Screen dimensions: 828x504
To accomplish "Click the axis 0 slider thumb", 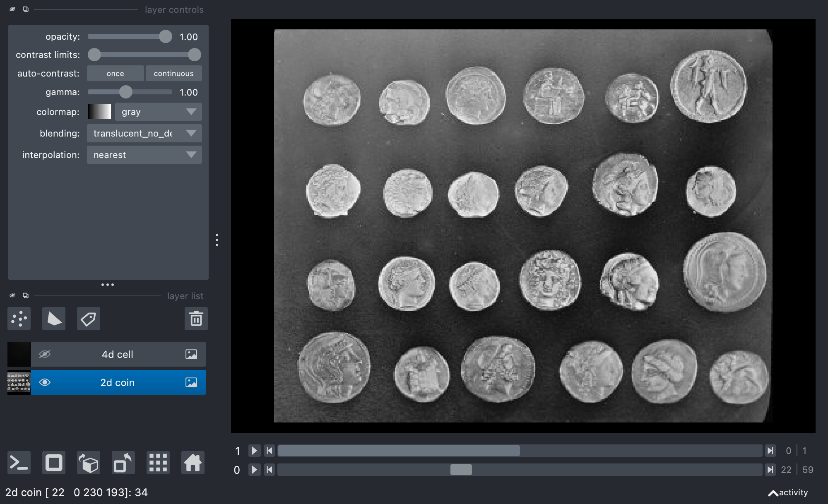I will pos(461,470).
